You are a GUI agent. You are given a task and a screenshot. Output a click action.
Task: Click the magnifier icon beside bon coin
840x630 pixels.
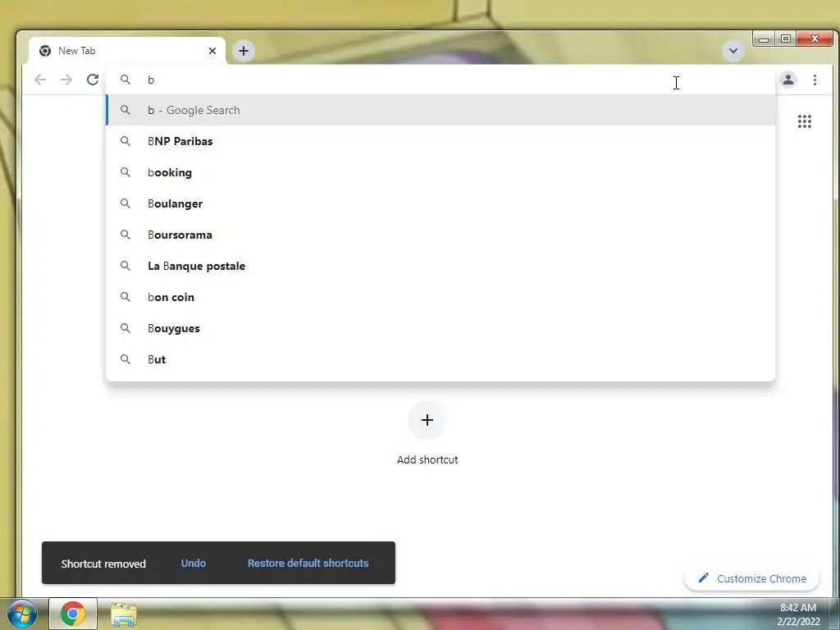(x=125, y=296)
